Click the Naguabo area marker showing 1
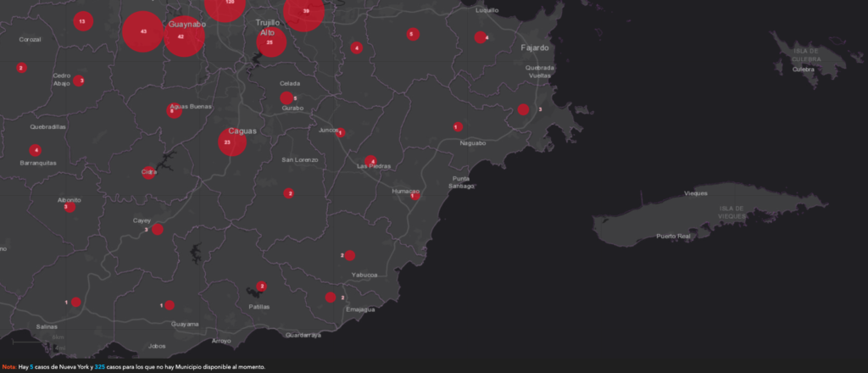 tap(458, 126)
